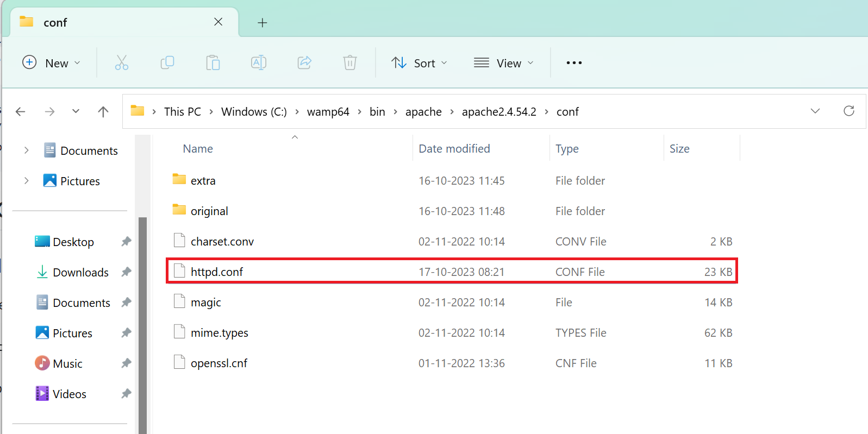The image size is (868, 434).
Task: Sort by Type column header
Action: (x=567, y=149)
